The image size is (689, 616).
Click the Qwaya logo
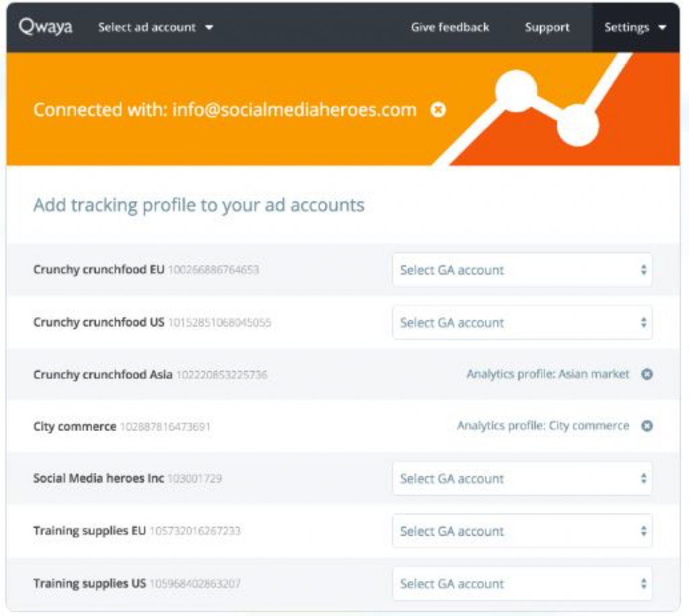point(46,27)
